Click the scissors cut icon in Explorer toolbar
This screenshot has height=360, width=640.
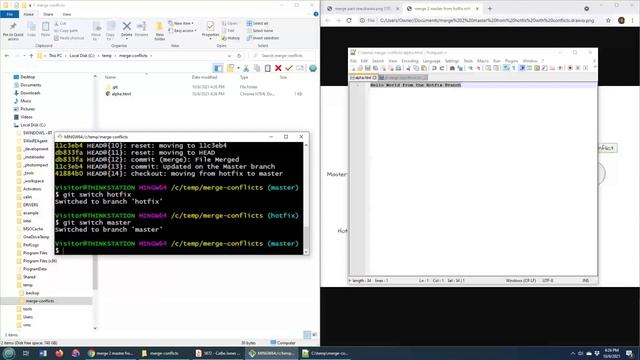[246, 68]
